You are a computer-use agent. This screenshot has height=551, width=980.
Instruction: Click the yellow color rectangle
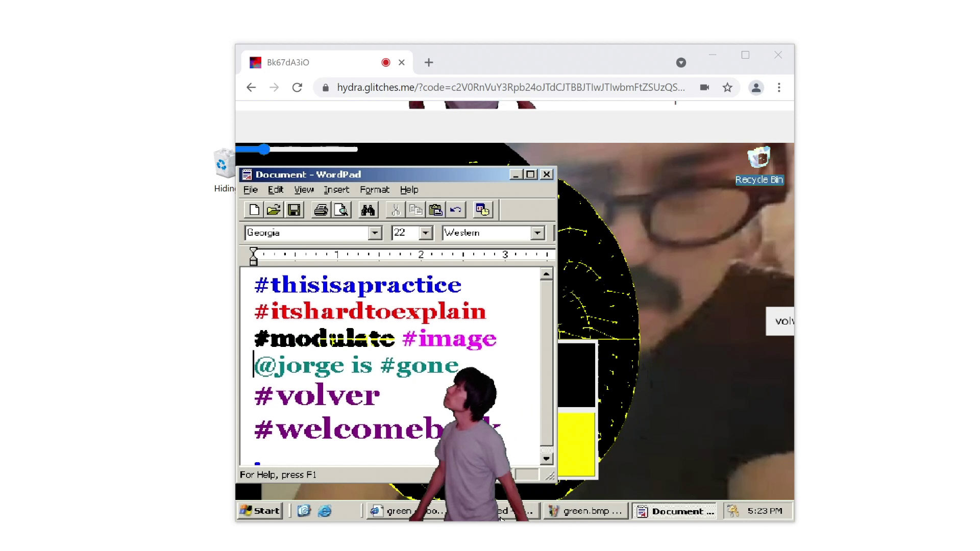click(576, 444)
